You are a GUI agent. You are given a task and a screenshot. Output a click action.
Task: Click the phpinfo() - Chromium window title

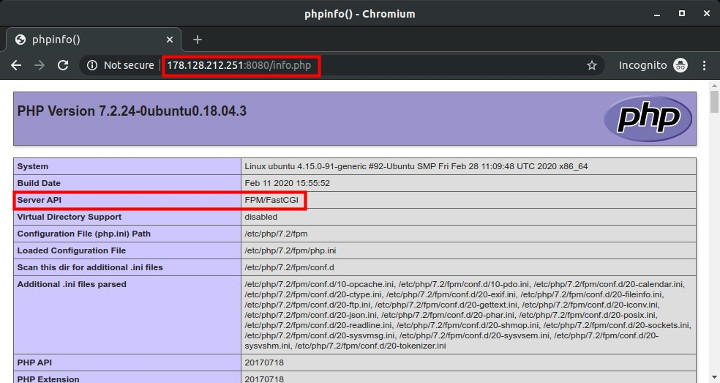point(360,14)
